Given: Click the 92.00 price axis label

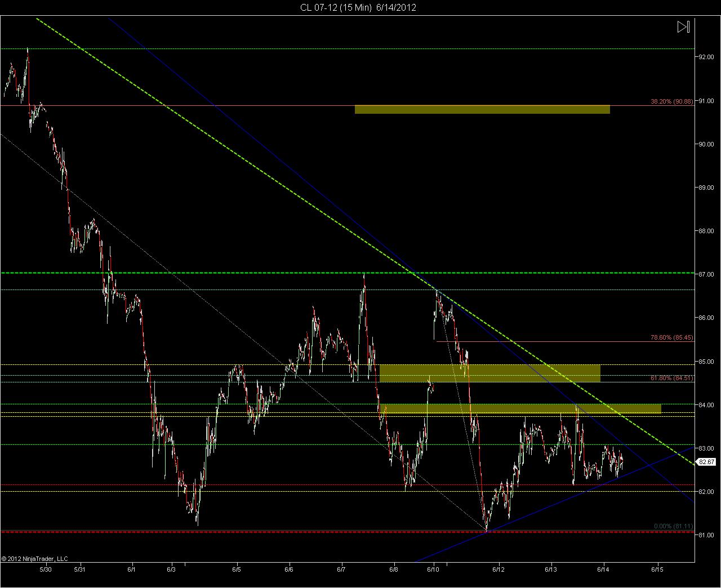Looking at the screenshot, I should [706, 57].
